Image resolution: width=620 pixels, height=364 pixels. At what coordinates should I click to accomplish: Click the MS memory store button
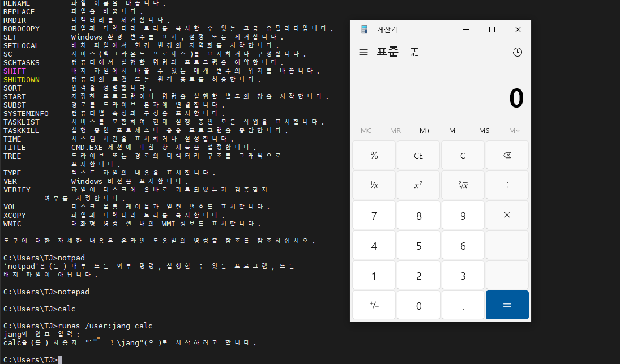(x=484, y=130)
